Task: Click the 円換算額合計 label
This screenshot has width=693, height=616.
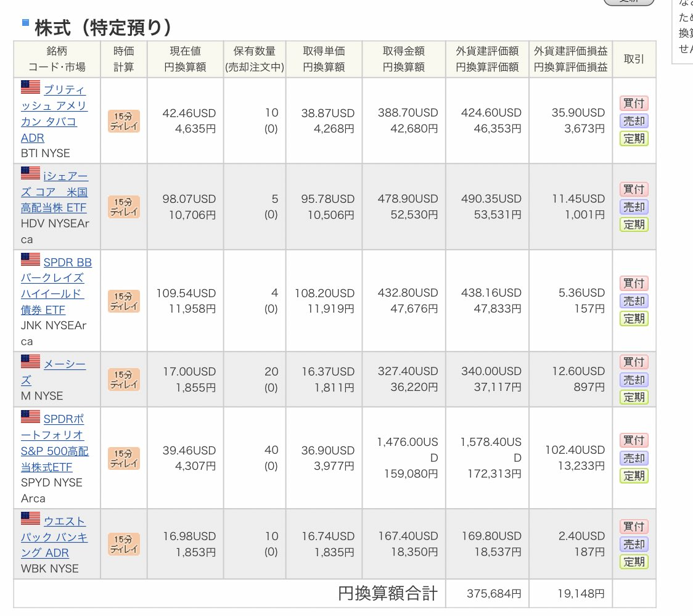Action: (388, 593)
